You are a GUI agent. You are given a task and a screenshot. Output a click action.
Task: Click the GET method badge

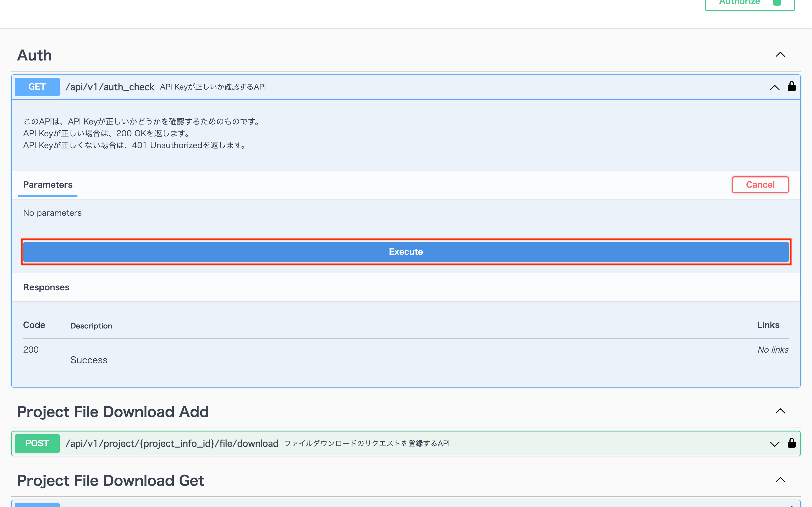(37, 87)
